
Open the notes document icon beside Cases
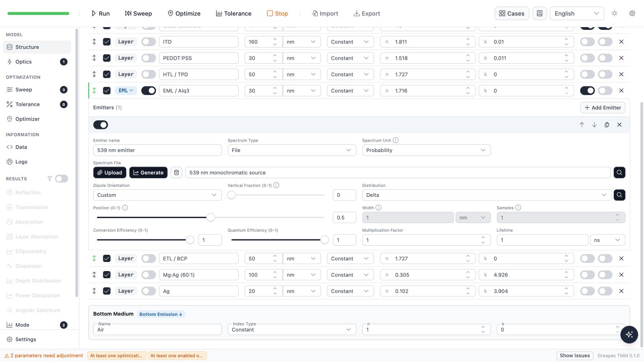click(539, 14)
